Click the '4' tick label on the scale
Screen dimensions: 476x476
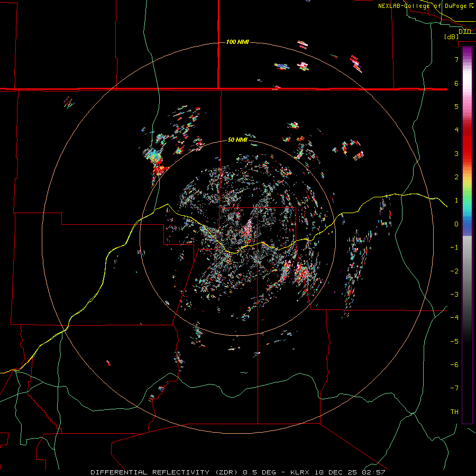point(456,130)
